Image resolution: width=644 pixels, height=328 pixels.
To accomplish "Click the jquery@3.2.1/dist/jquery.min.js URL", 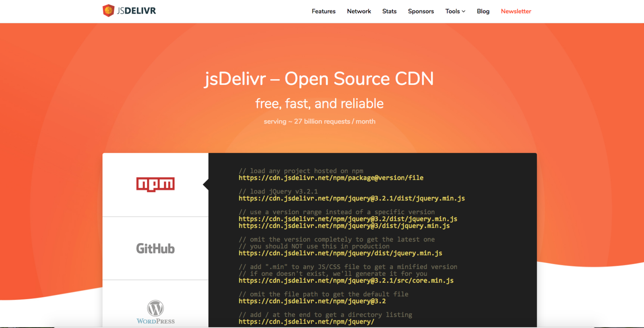I will [352, 198].
